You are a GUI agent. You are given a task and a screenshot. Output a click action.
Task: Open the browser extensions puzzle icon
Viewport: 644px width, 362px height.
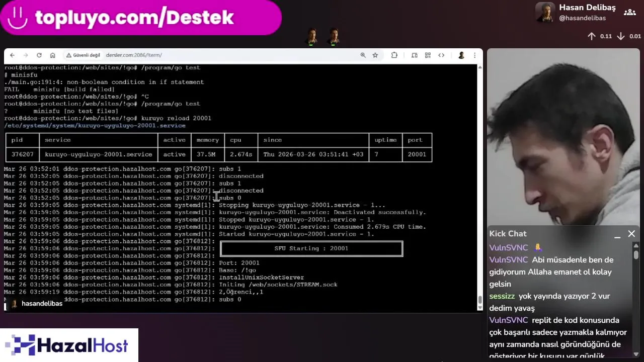coord(394,55)
